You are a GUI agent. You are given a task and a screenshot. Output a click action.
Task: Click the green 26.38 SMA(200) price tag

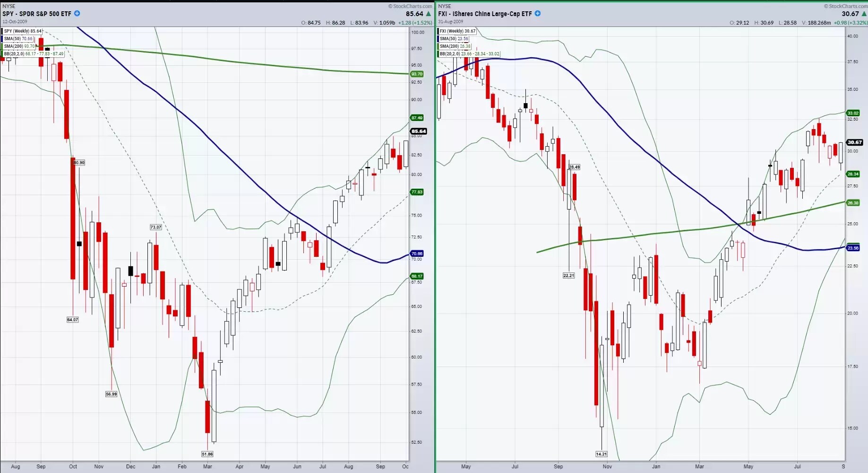(x=853, y=203)
